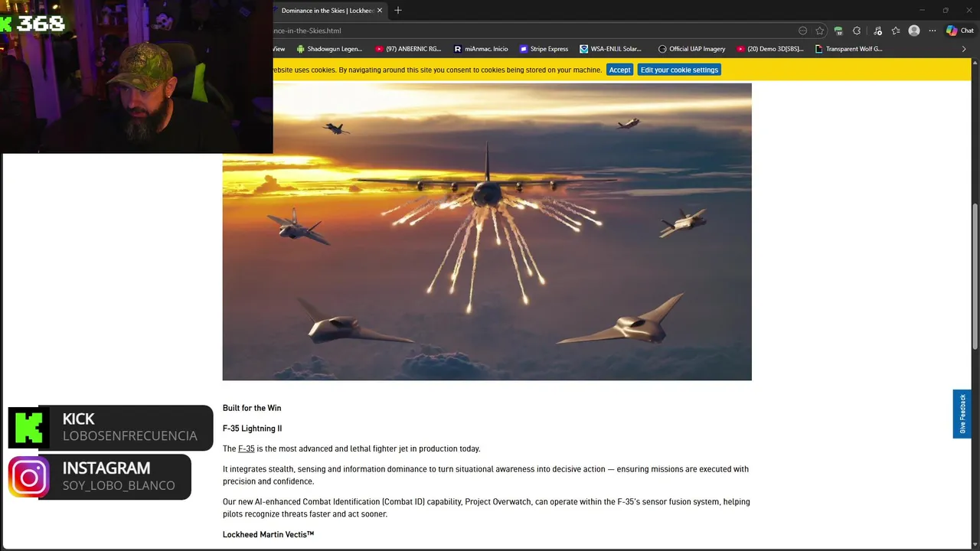
Task: Open Stripe Express bookmark
Action: click(x=544, y=49)
